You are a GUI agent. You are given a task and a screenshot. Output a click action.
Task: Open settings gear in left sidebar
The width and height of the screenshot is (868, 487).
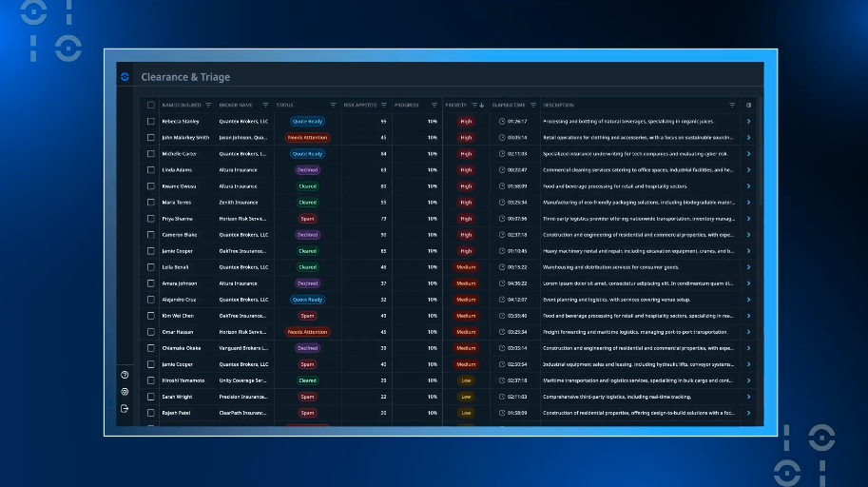coord(125,391)
